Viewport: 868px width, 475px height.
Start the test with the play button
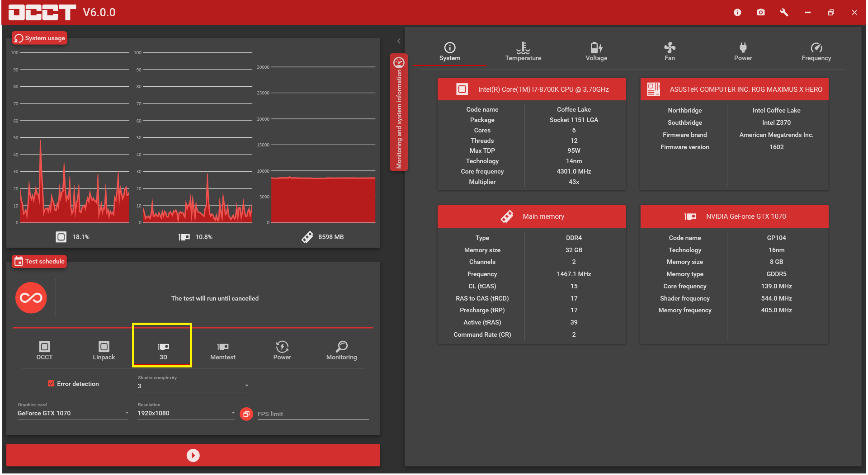click(193, 455)
